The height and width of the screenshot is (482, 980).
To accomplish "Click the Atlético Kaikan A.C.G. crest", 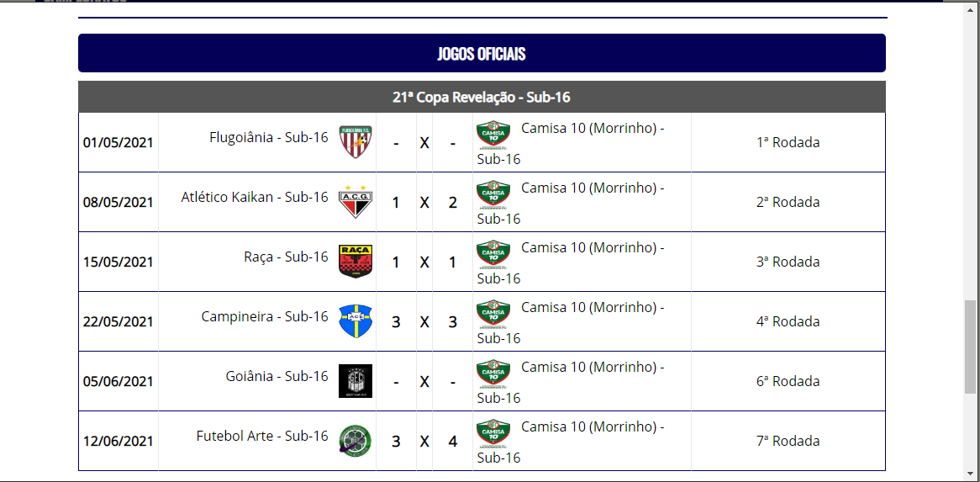I will click(x=355, y=202).
